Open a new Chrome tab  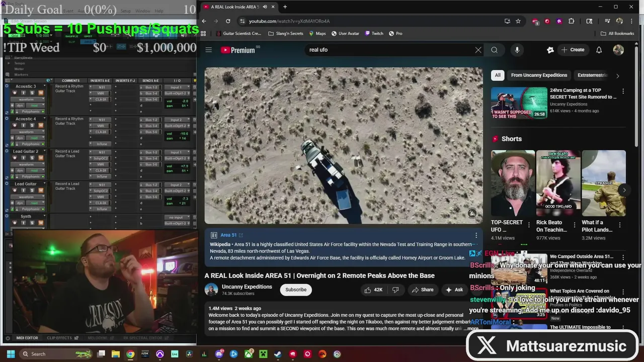point(285,7)
